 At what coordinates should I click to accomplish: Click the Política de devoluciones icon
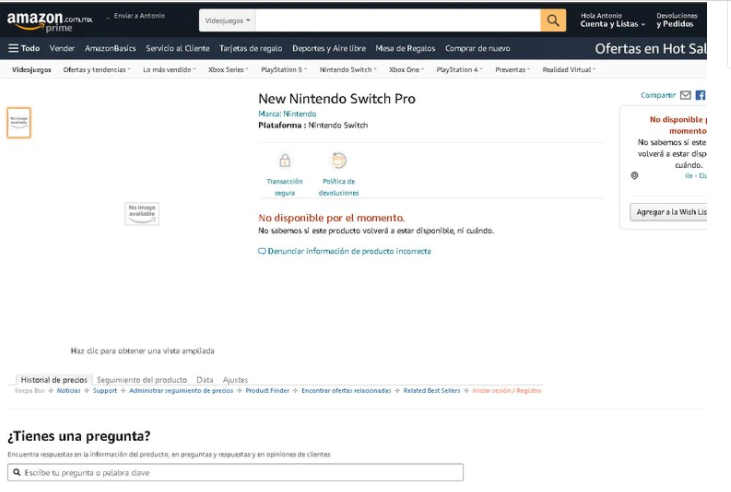pyautogui.click(x=339, y=161)
